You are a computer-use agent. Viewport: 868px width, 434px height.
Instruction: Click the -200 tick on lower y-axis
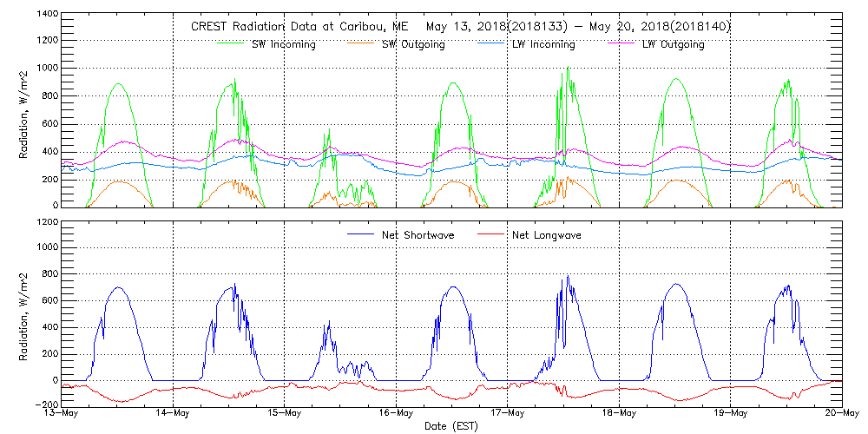tap(45, 404)
